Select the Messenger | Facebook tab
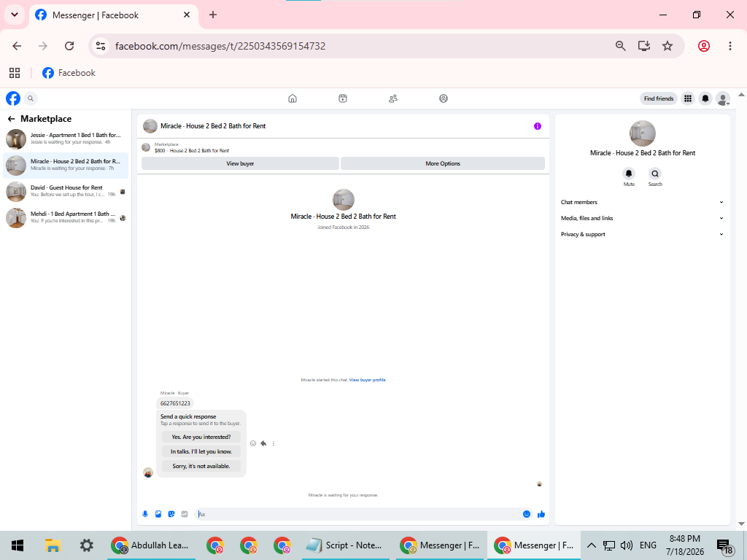 click(114, 15)
